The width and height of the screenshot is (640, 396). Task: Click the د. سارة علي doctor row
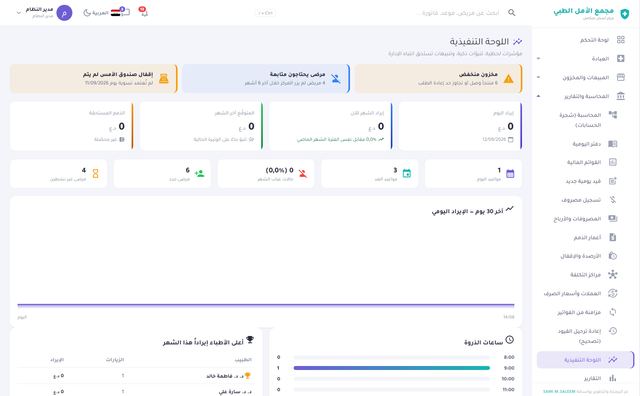135,392
